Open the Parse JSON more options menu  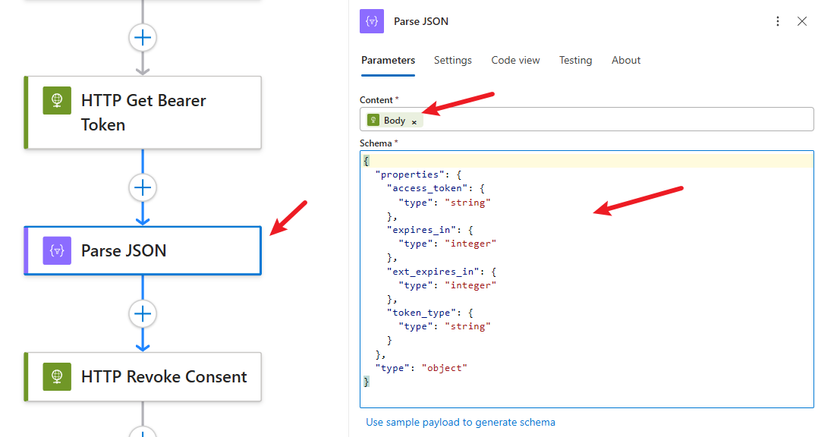(777, 21)
